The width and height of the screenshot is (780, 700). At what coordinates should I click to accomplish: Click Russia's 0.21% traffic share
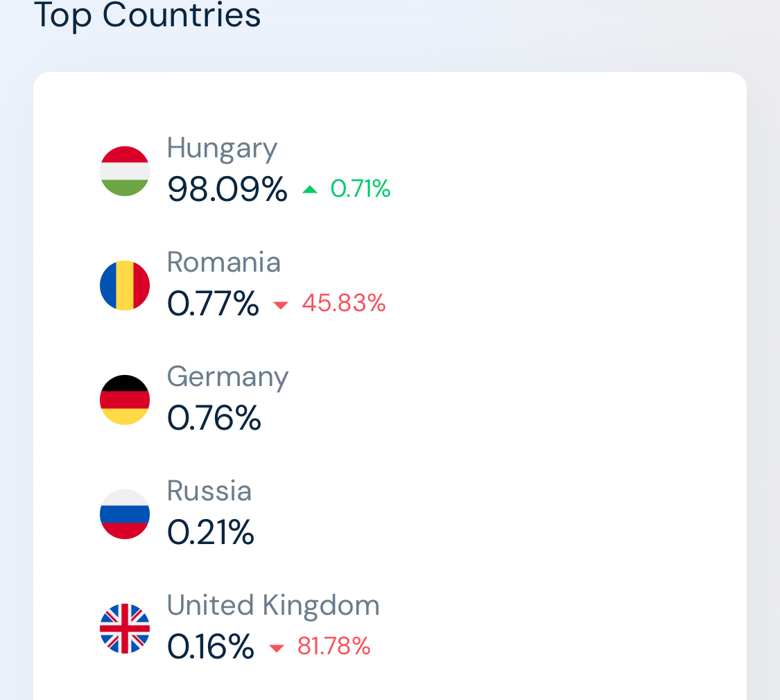point(210,532)
